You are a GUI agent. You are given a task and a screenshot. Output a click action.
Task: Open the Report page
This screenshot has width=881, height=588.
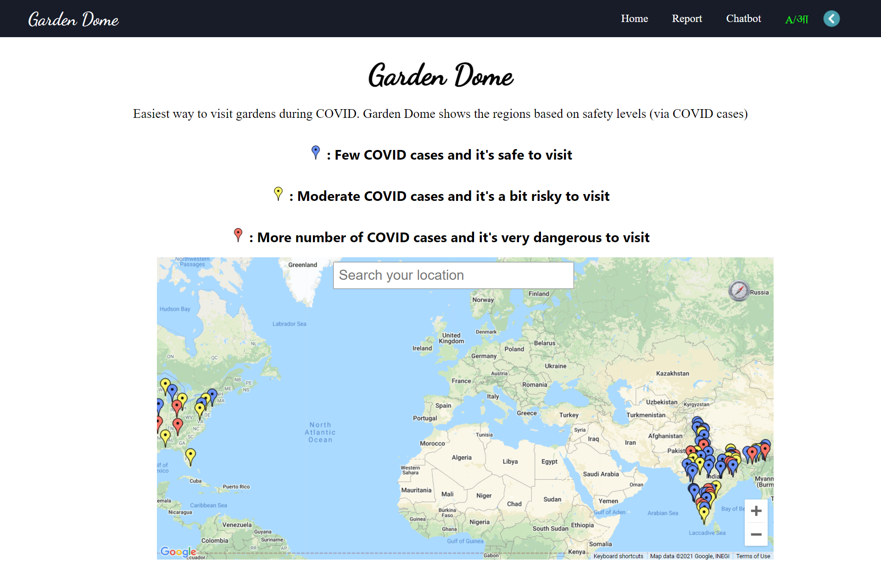(x=686, y=19)
